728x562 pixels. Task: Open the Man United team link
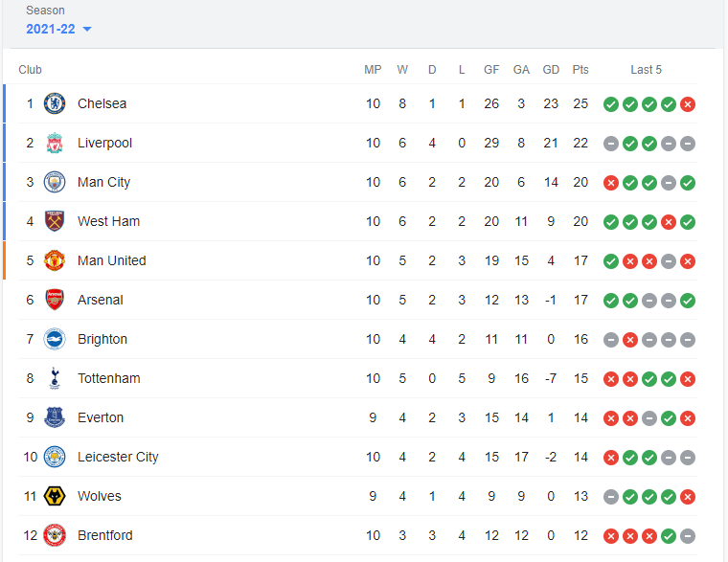pos(112,260)
